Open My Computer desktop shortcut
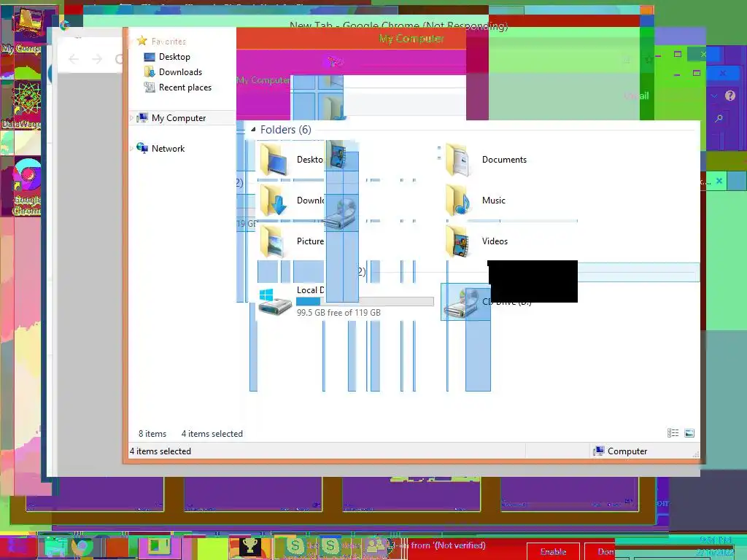 pyautogui.click(x=21, y=31)
